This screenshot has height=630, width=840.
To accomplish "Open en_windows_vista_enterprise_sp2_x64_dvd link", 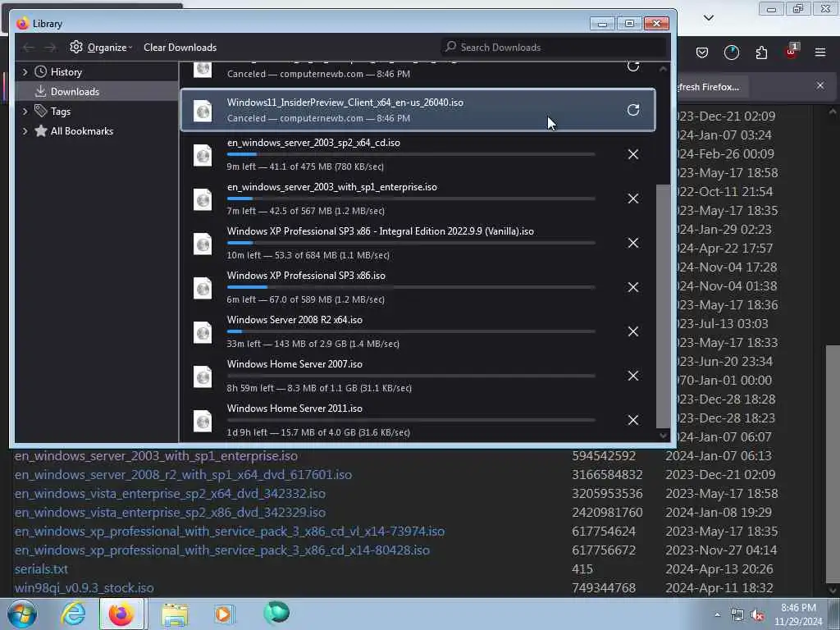I will point(170,493).
